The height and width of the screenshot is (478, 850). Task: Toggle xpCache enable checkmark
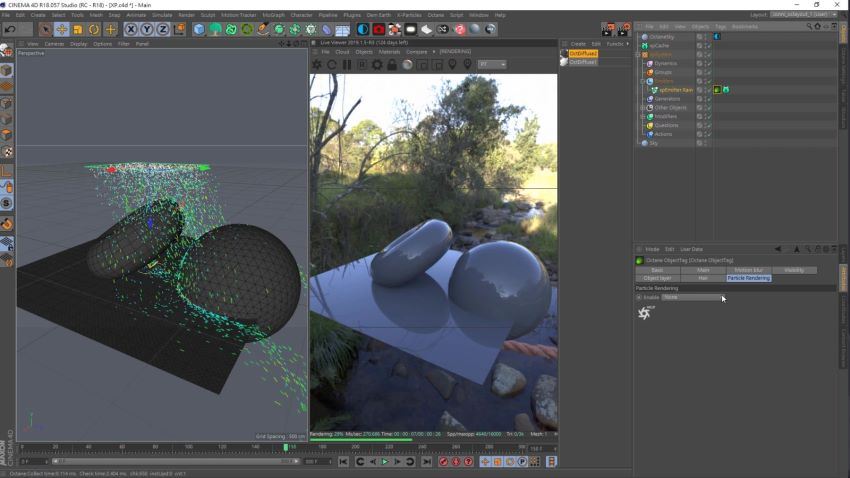pyautogui.click(x=709, y=46)
